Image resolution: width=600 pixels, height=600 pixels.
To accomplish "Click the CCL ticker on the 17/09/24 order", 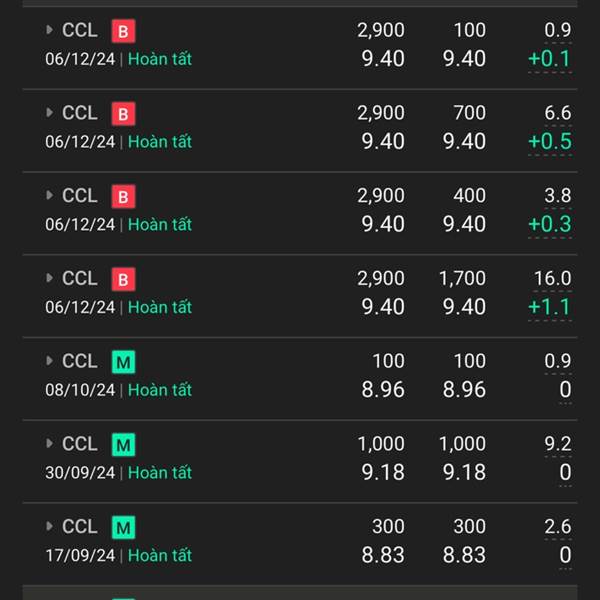I will [80, 527].
